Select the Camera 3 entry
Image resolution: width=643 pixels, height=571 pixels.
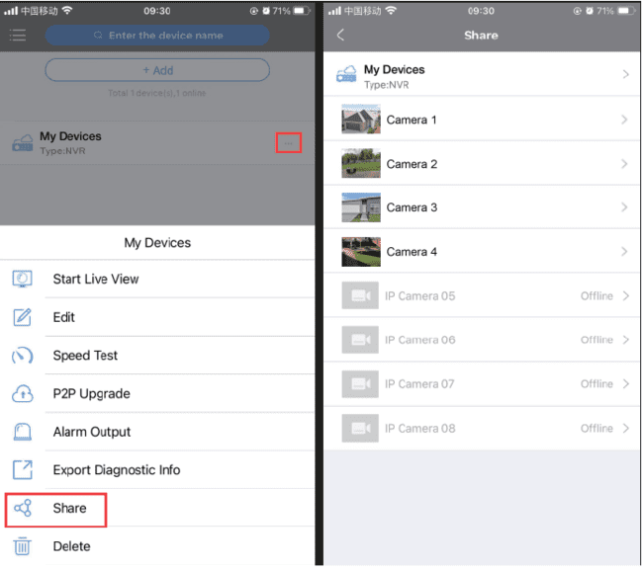tap(482, 207)
